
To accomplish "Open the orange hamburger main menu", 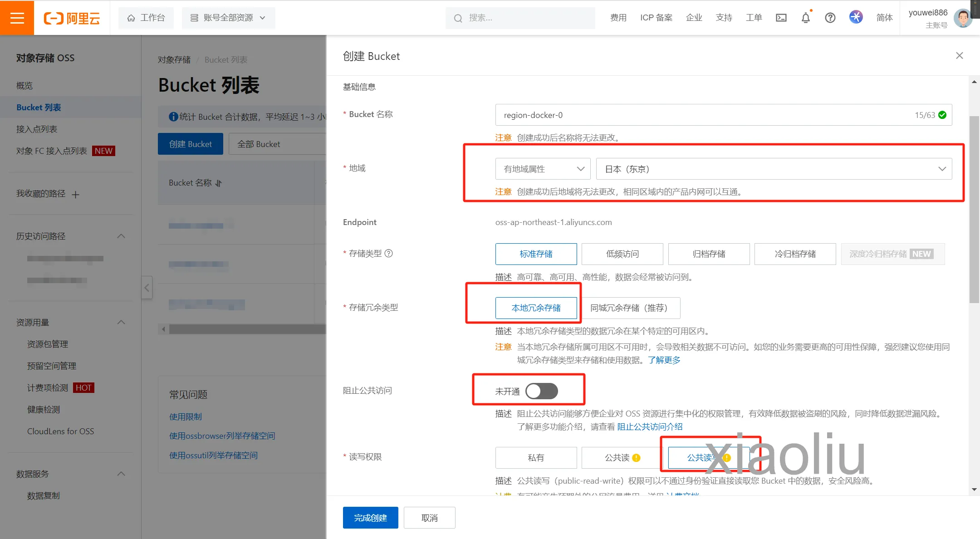I will click(17, 18).
